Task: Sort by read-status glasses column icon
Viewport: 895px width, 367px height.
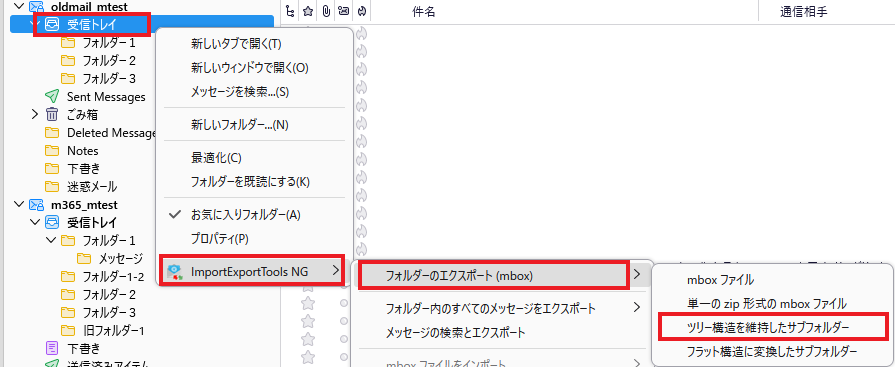Action: (343, 11)
